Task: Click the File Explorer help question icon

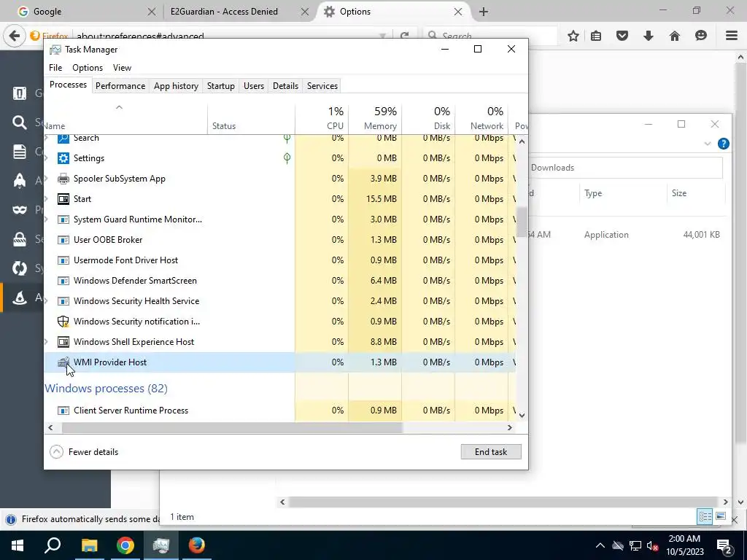Action: pyautogui.click(x=723, y=144)
